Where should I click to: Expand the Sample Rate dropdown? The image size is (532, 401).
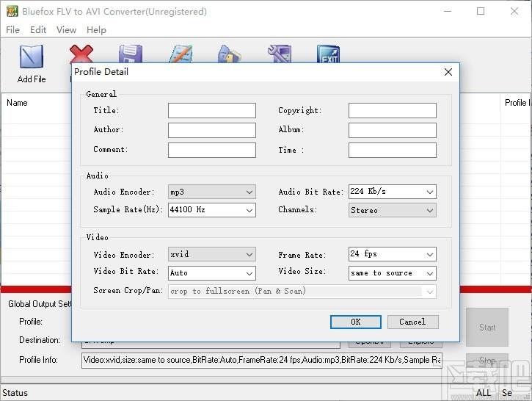click(212, 210)
